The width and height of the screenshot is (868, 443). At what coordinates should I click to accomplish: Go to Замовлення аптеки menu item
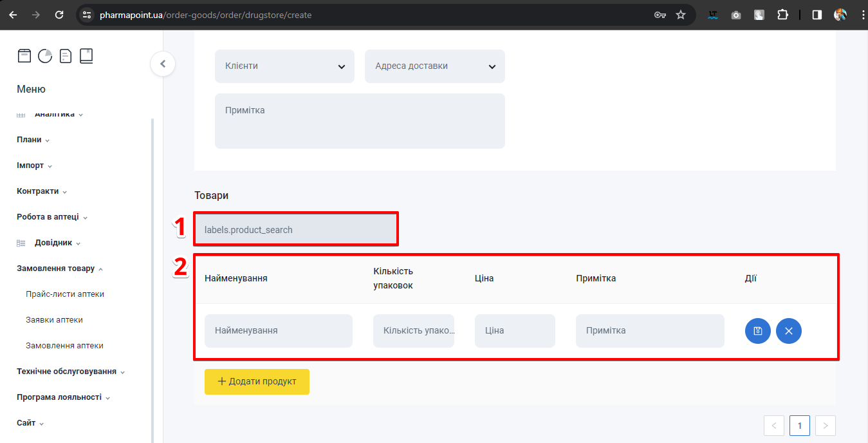(64, 346)
